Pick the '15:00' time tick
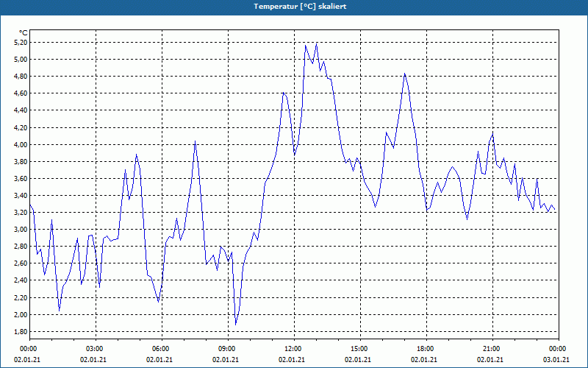 [x=360, y=349]
